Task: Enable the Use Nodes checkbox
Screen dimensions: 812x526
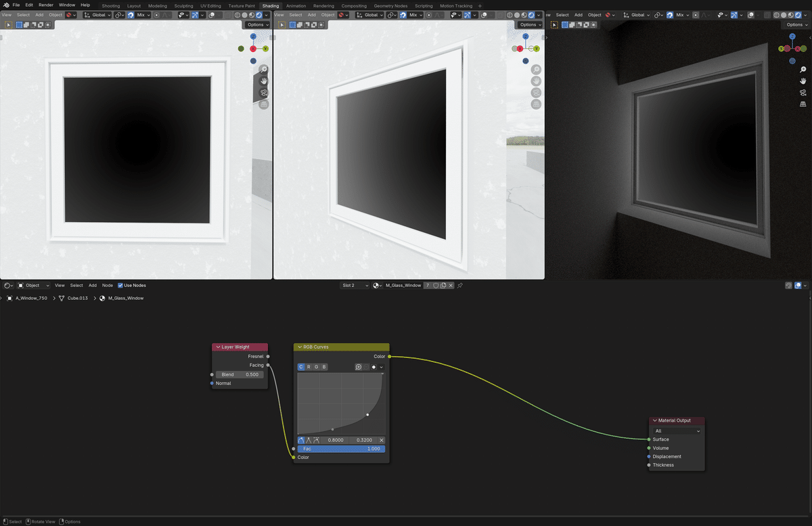Action: [121, 285]
